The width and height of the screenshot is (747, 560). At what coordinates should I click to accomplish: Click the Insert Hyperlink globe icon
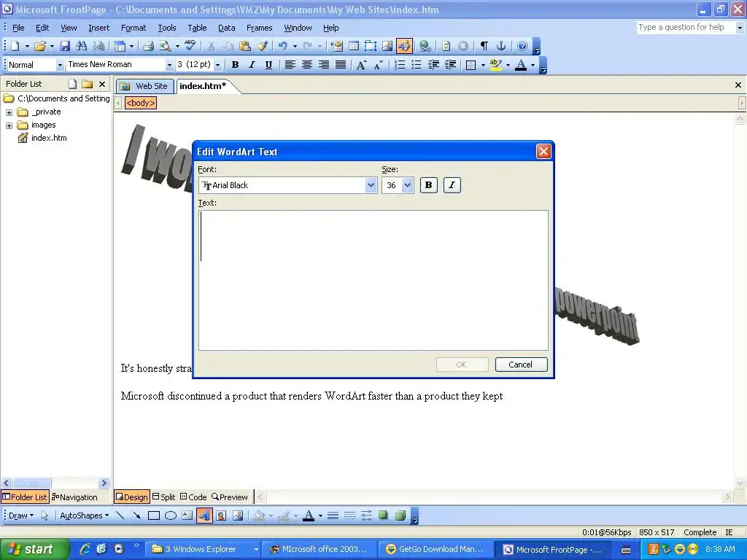coord(425,46)
